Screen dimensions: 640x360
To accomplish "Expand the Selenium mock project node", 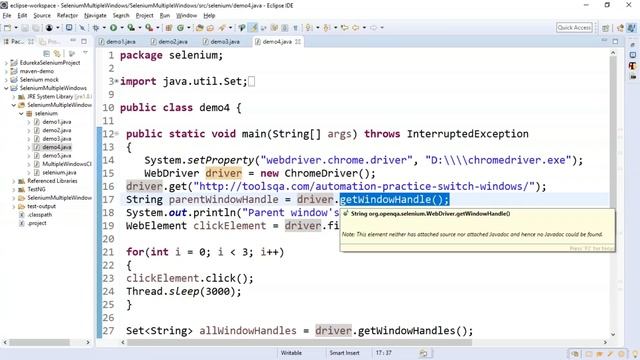I will tap(6, 80).
